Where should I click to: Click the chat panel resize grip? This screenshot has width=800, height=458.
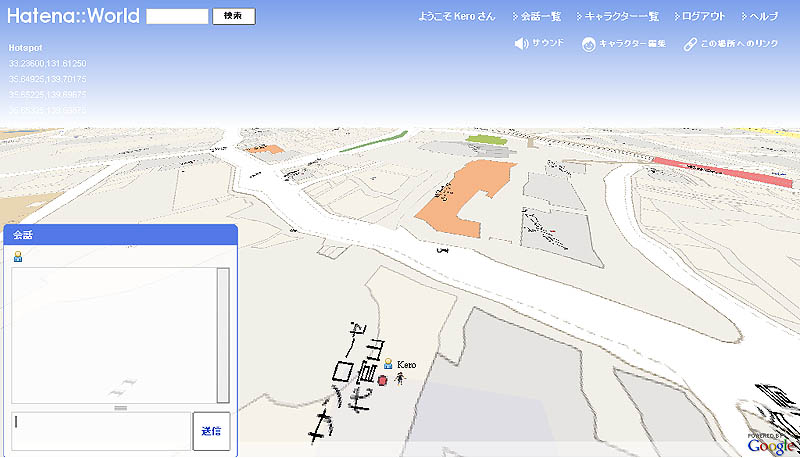tap(121, 408)
